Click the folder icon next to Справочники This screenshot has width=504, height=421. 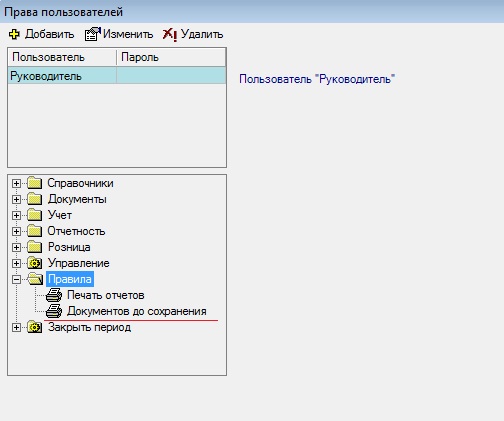[x=34, y=183]
